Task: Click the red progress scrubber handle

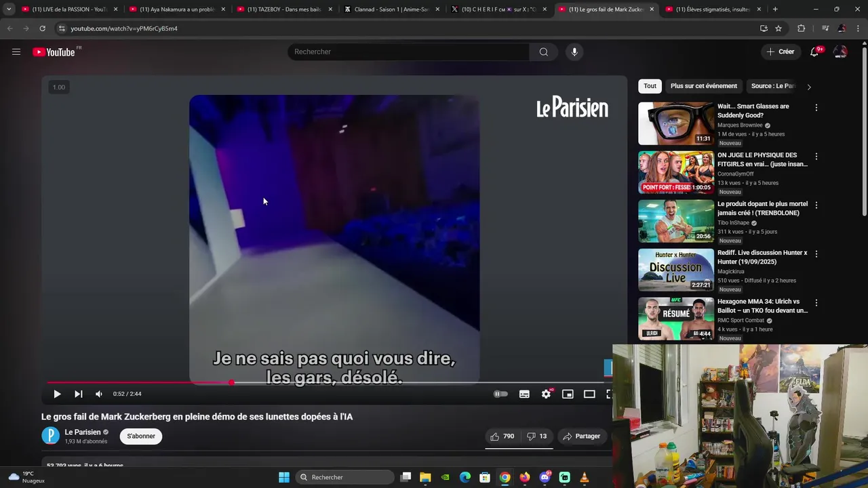Action: pos(231,383)
